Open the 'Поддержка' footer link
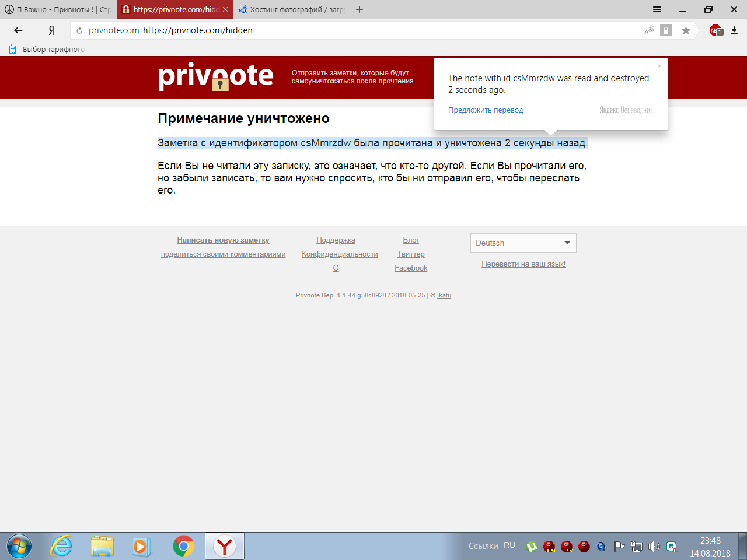 (336, 240)
